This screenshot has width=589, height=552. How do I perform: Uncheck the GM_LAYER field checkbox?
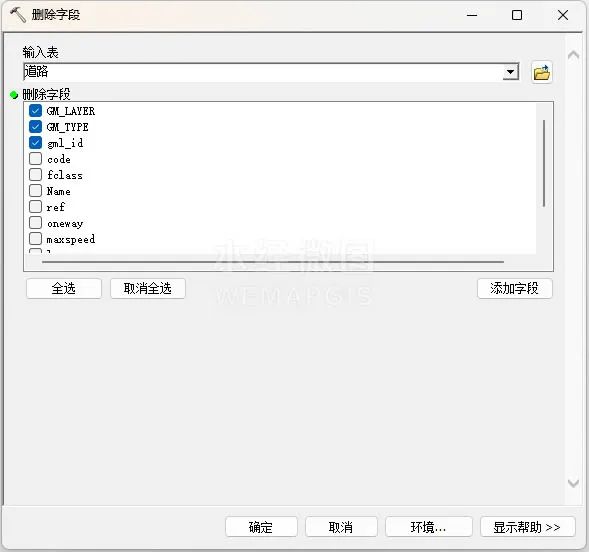click(x=35, y=110)
